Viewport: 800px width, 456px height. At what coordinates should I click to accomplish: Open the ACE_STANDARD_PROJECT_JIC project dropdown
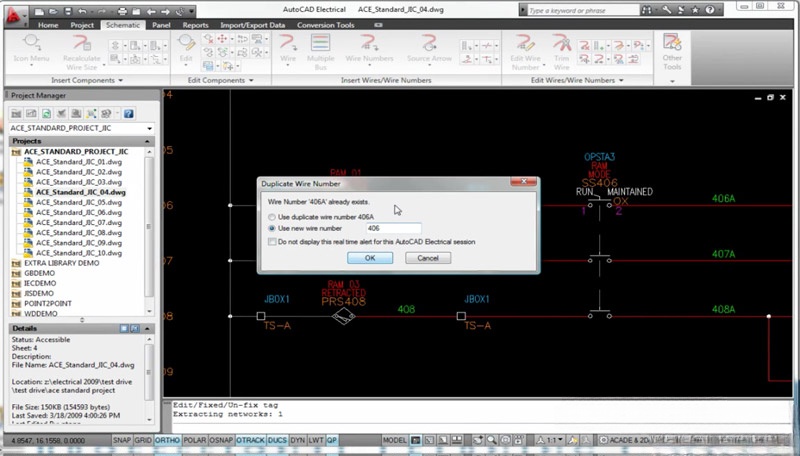[x=149, y=129]
